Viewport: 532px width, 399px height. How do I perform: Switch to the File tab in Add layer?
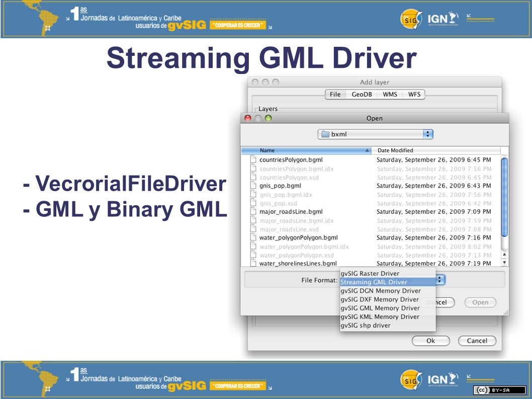point(335,95)
